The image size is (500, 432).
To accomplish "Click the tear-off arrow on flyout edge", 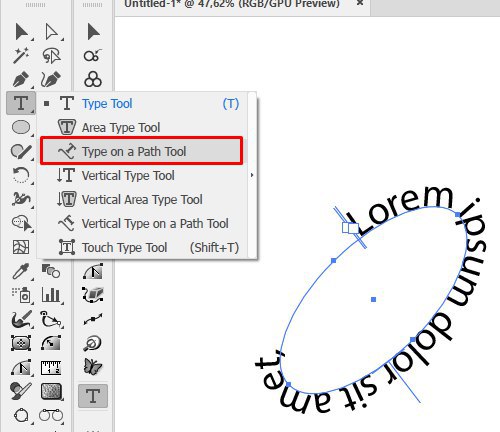I will (x=252, y=175).
